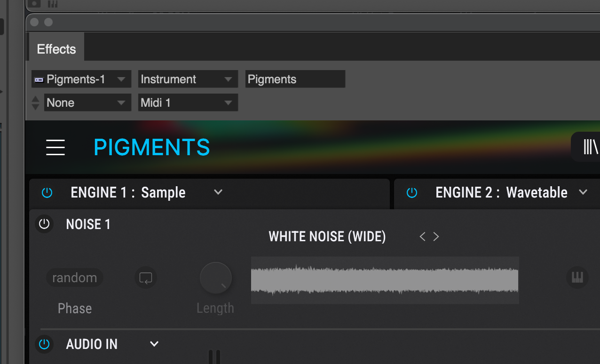Click the NOISE 1 section label
600x364 pixels.
(88, 224)
